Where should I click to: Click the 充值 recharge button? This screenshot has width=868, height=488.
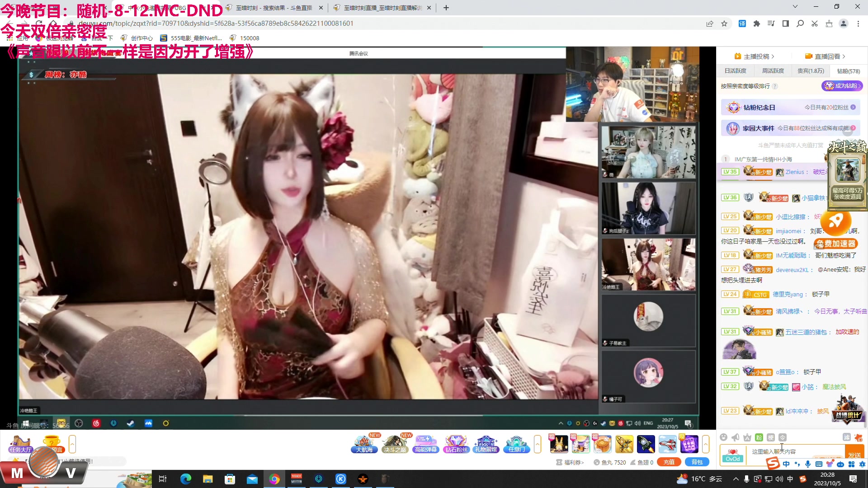point(669,462)
